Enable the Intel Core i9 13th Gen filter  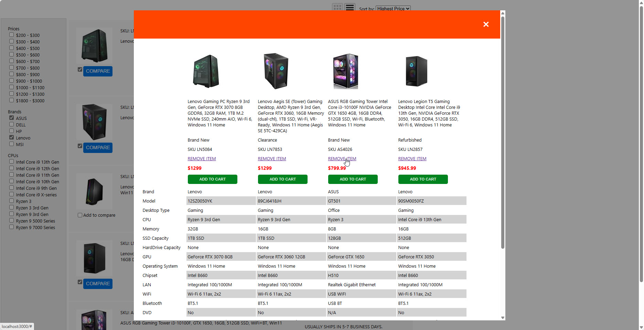(12, 162)
